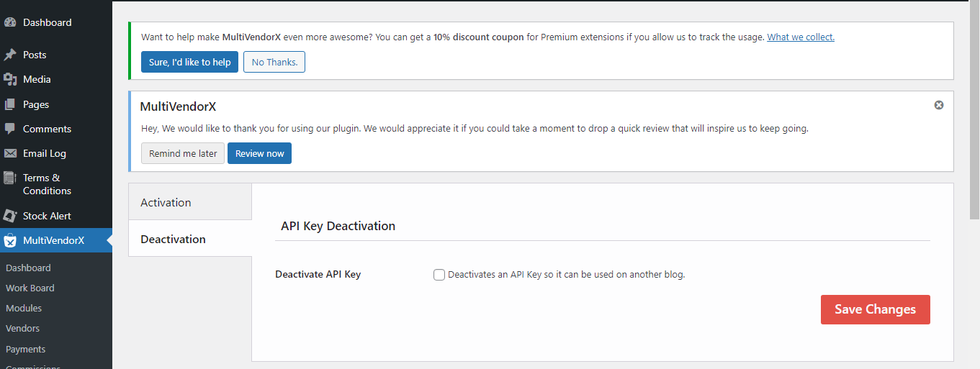Open the Modules submenu item

24,308
